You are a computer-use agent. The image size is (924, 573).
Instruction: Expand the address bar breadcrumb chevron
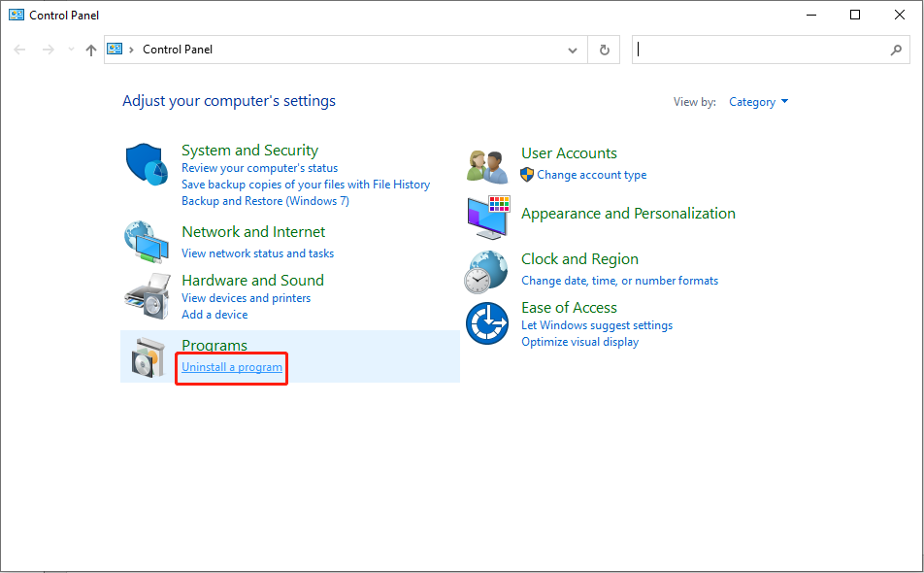(x=131, y=50)
